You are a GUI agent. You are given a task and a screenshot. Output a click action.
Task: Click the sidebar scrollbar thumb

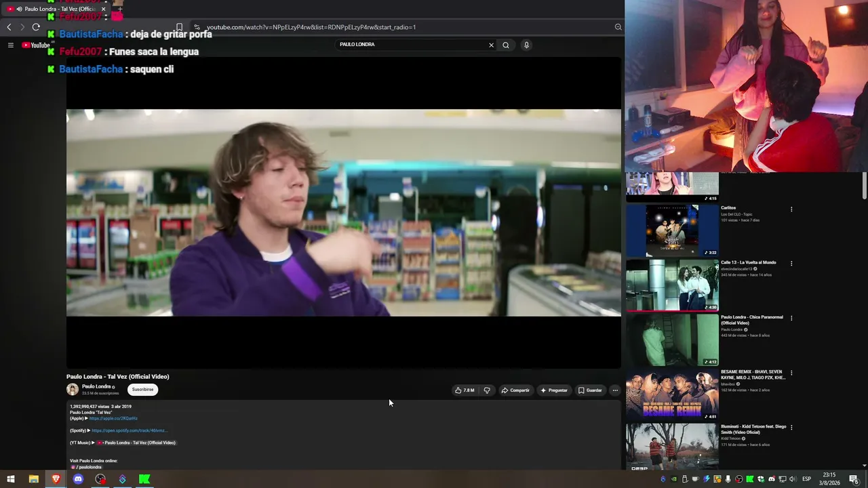[865, 186]
